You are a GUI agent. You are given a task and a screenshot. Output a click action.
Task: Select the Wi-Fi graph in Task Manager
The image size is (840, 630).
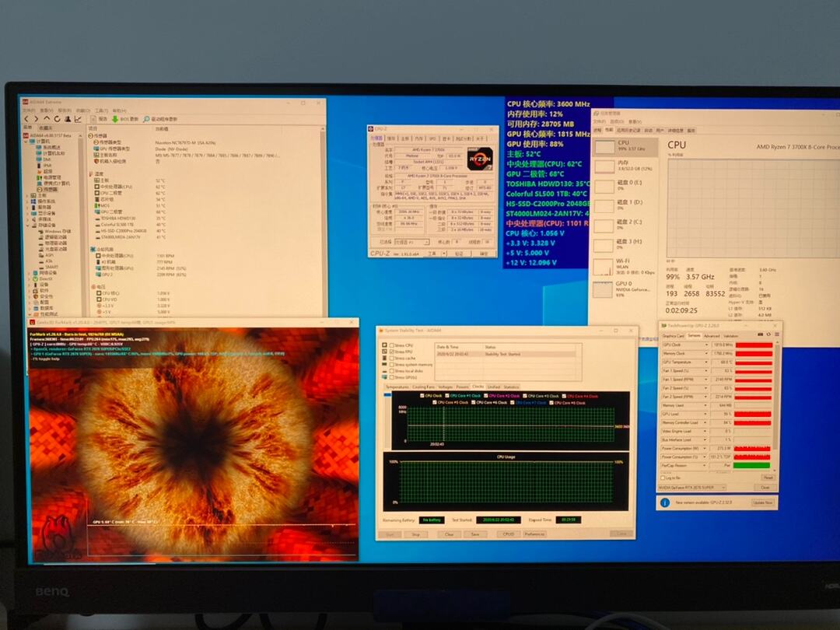[x=604, y=266]
